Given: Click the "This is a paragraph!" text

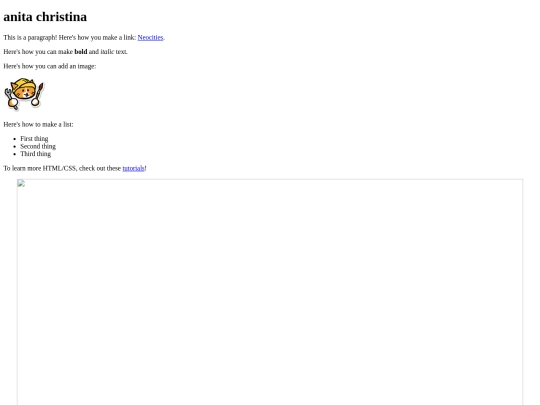Looking at the screenshot, I should point(30,37).
